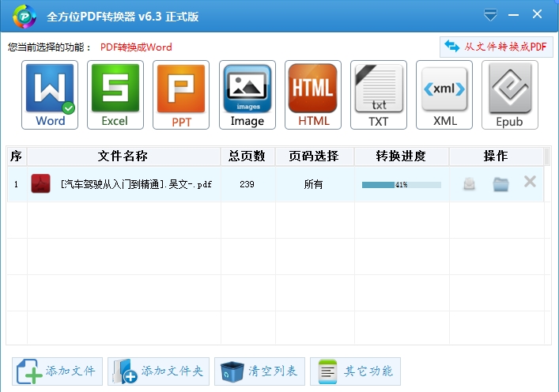
Task: Click 添加文件夹 to add a folder
Action: pos(158,371)
